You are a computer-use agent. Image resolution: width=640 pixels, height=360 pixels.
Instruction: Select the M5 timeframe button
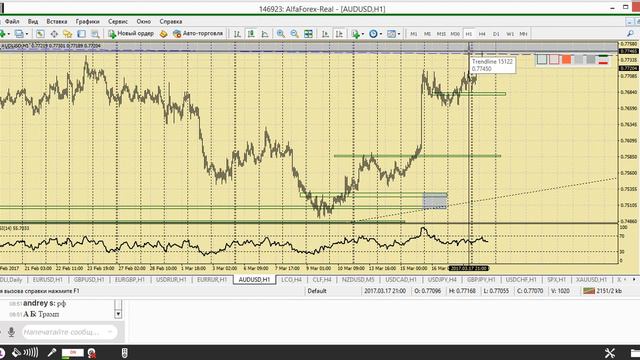[427, 34]
